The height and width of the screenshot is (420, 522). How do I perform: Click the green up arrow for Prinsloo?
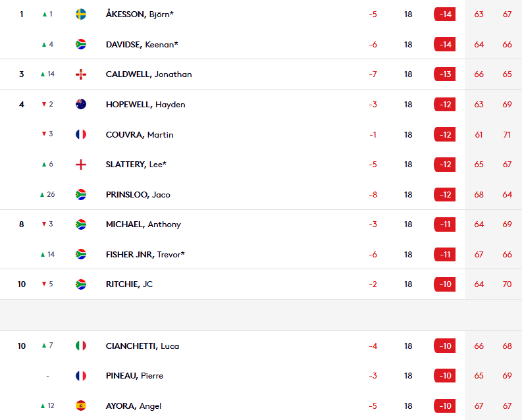(x=42, y=195)
